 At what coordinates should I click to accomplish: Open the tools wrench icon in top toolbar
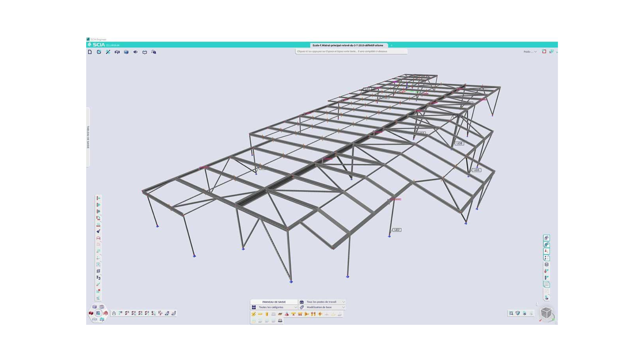point(108,52)
